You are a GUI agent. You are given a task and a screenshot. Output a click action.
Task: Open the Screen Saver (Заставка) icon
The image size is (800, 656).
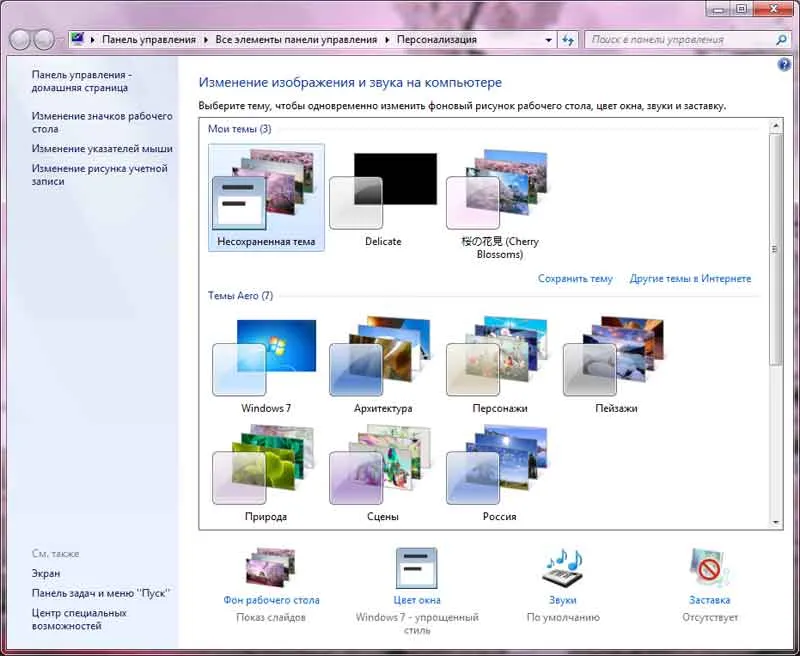pos(709,568)
